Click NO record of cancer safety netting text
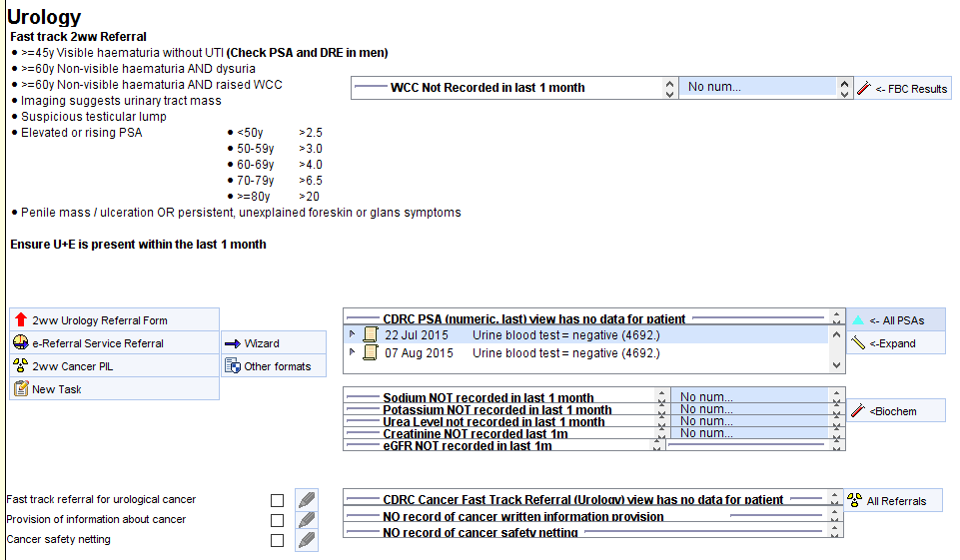The height and width of the screenshot is (560, 960). (x=480, y=533)
